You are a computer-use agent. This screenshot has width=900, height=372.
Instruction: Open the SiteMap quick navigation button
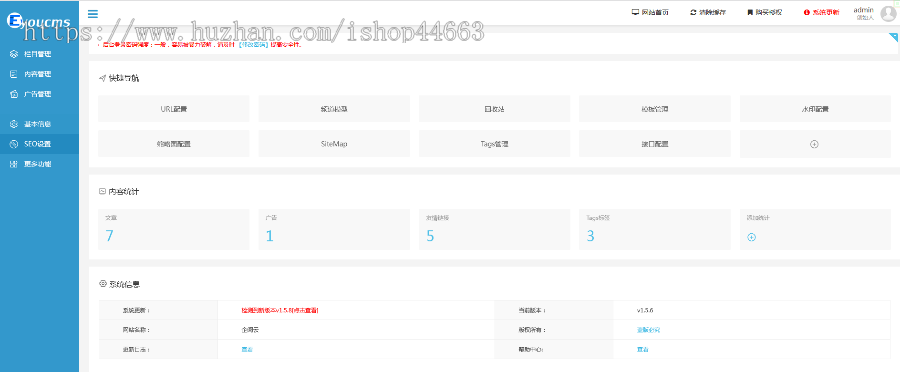coord(334,144)
